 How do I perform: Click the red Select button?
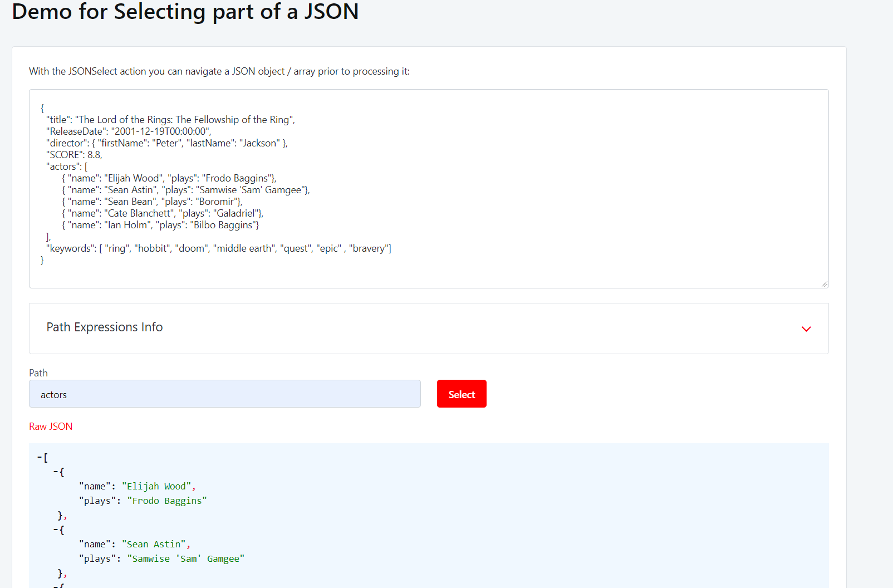(461, 394)
